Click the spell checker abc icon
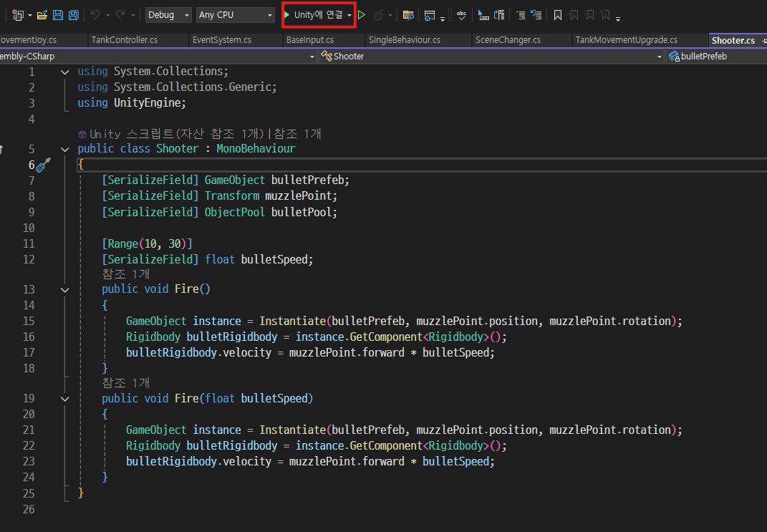The width and height of the screenshot is (767, 532). [461, 15]
